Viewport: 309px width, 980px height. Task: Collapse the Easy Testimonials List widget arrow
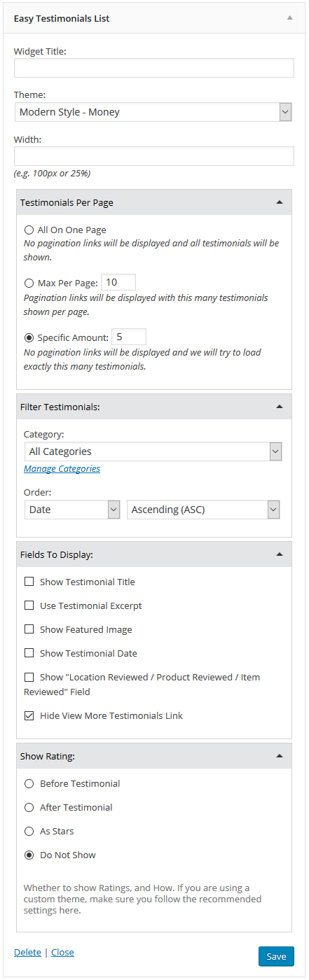coord(289,18)
